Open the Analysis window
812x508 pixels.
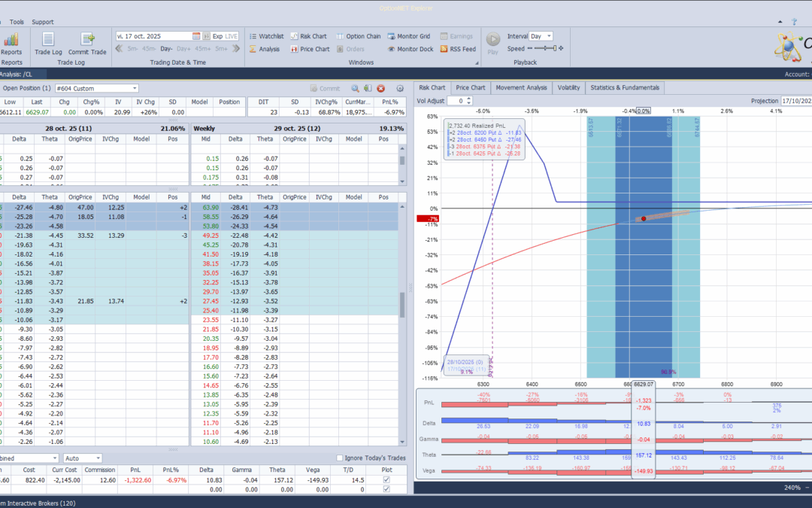[x=264, y=49]
